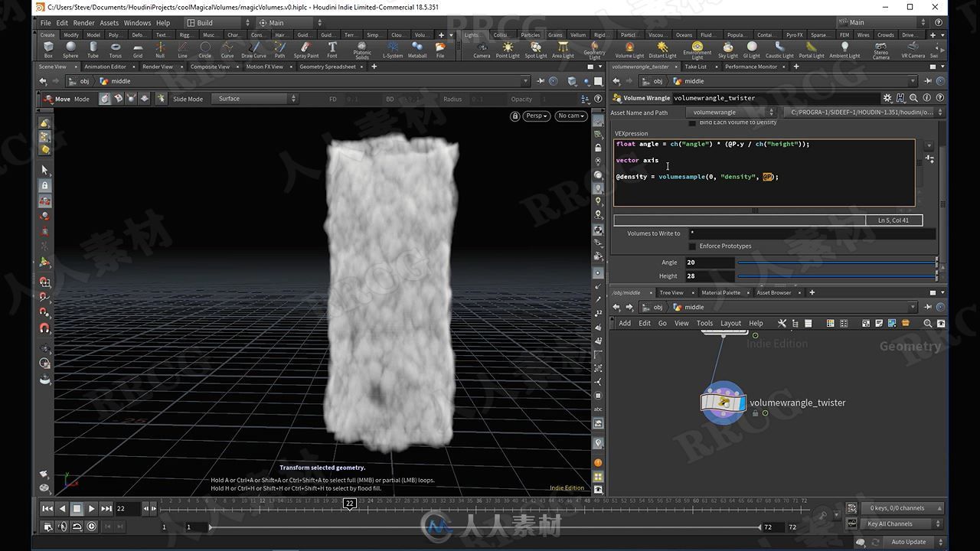This screenshot has width=980, height=551.
Task: Open the Windows menu
Action: pyautogui.click(x=137, y=23)
